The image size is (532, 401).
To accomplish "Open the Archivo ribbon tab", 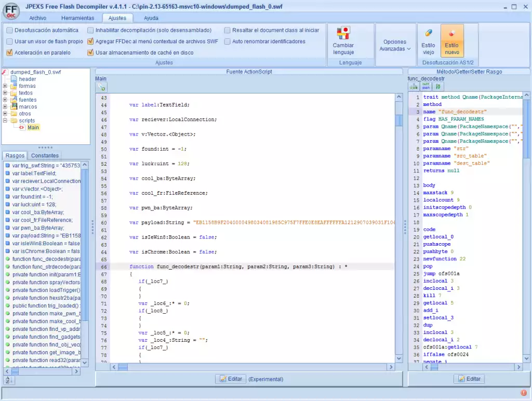I will [x=37, y=18].
